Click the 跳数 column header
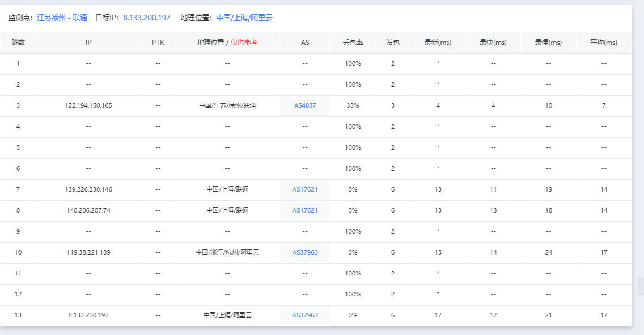Viewport: 644px width, 335px height. pyautogui.click(x=18, y=43)
